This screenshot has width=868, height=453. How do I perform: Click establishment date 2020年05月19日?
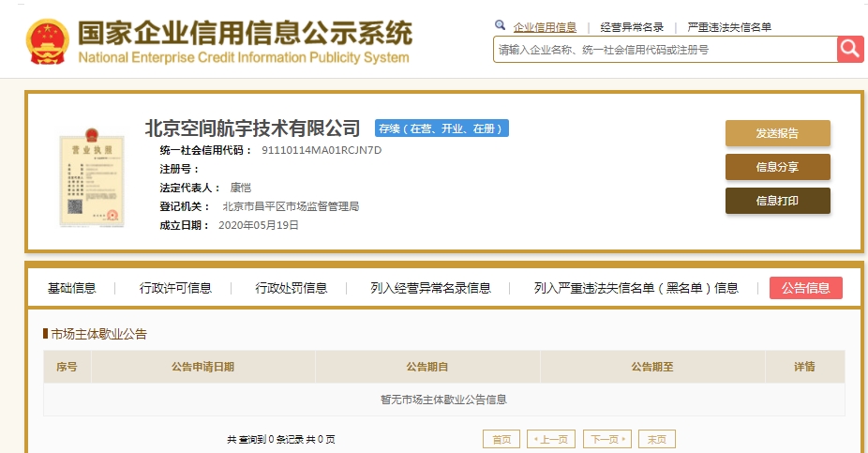(259, 225)
